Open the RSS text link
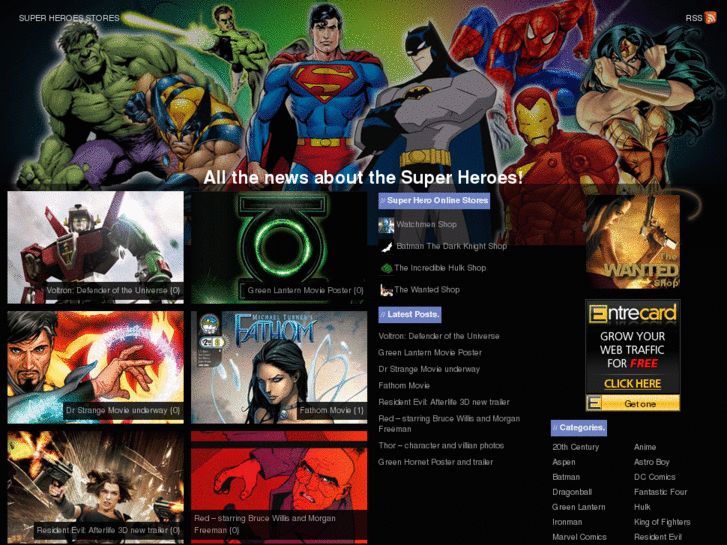Image resolution: width=727 pixels, height=545 pixels. click(x=694, y=18)
